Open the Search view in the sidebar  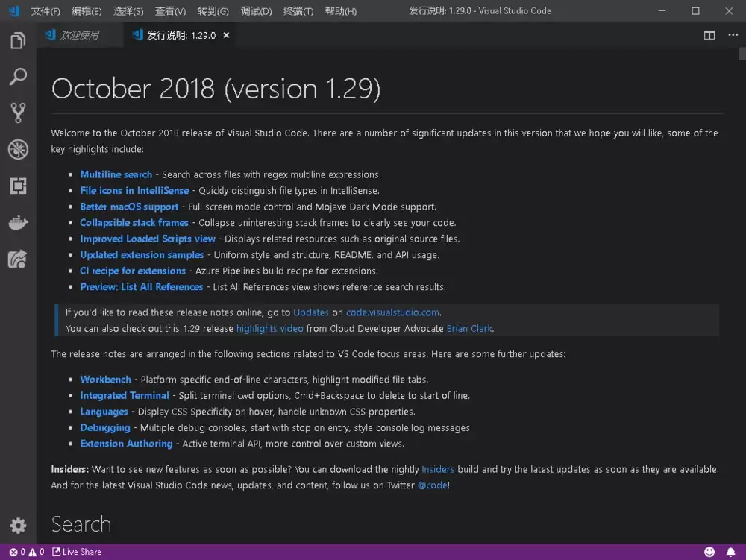(x=17, y=77)
